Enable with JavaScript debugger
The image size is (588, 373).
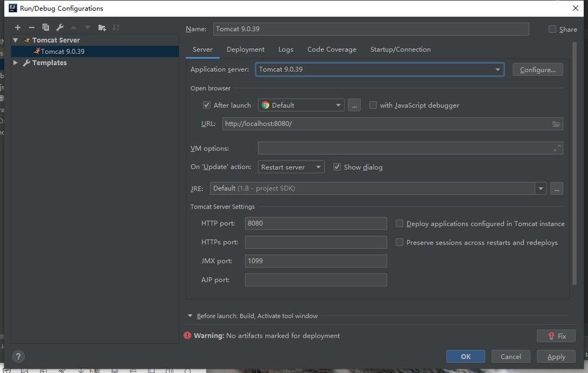(x=373, y=105)
